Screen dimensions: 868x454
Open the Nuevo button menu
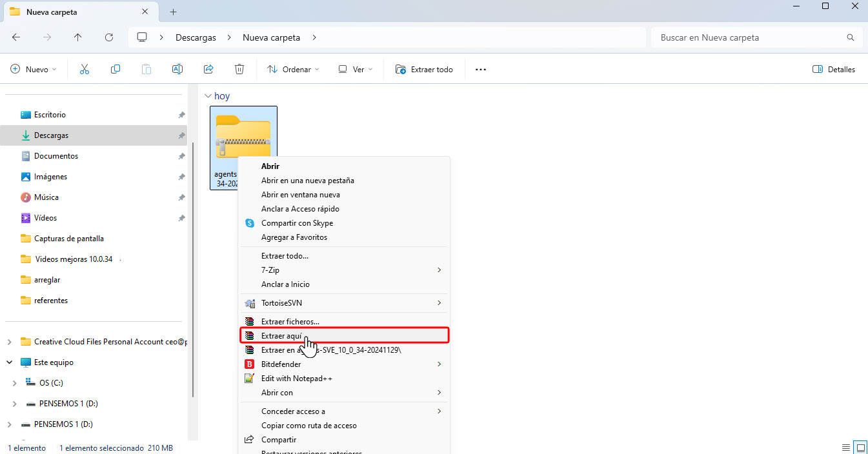pos(34,69)
